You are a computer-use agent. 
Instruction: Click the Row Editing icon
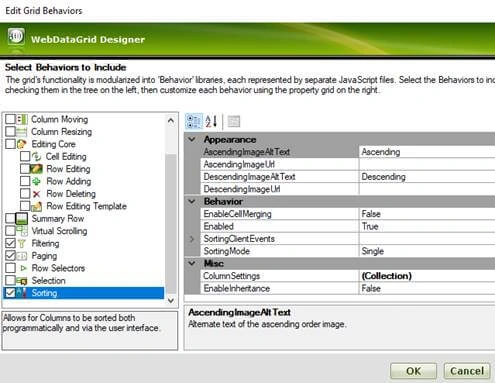click(36, 169)
